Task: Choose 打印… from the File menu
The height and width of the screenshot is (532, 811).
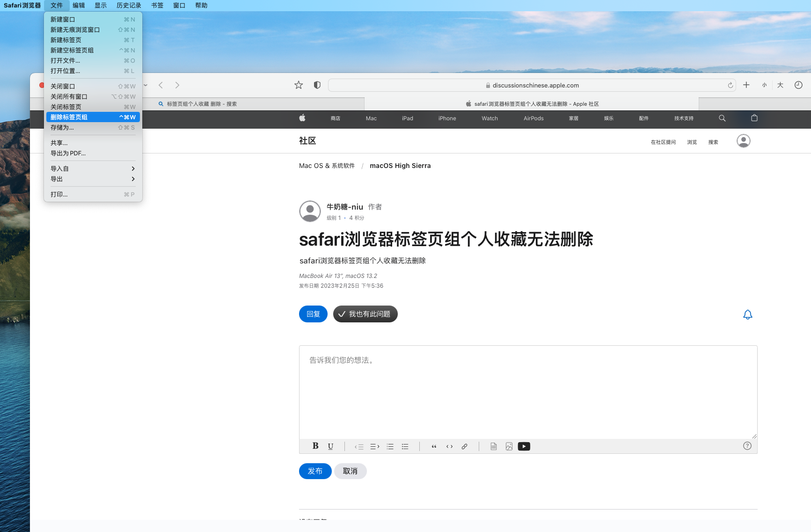Action: click(93, 194)
